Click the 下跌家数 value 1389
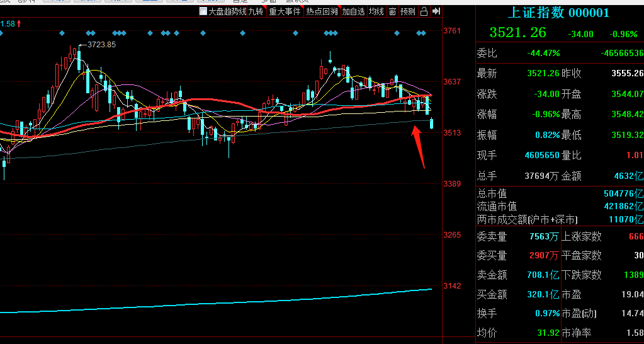The image size is (644, 344). click(x=633, y=275)
